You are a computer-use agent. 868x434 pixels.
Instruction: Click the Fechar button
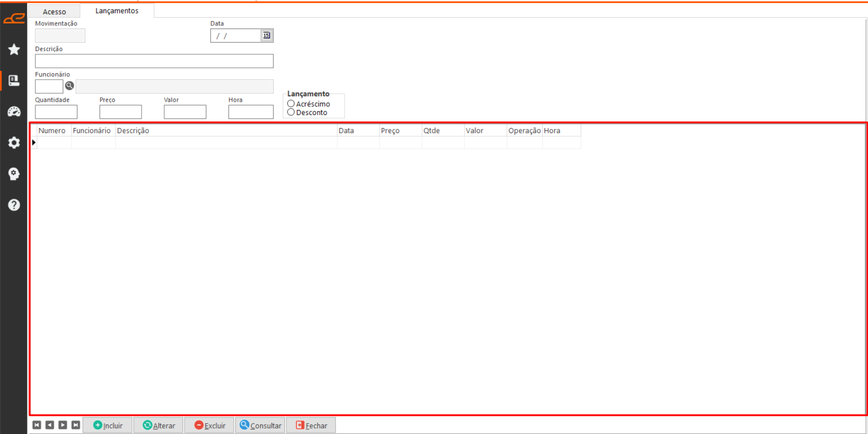311,425
